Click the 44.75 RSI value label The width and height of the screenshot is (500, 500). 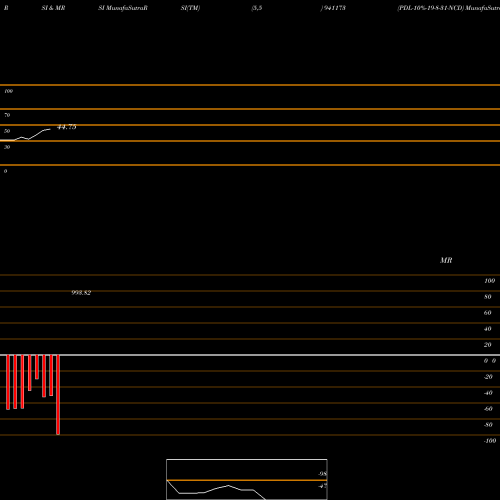[67, 127]
